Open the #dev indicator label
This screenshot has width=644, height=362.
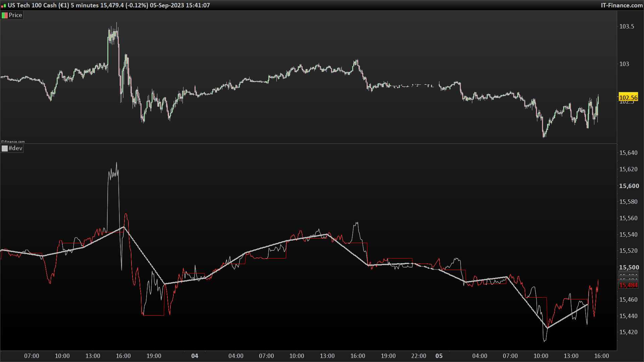[x=15, y=148]
